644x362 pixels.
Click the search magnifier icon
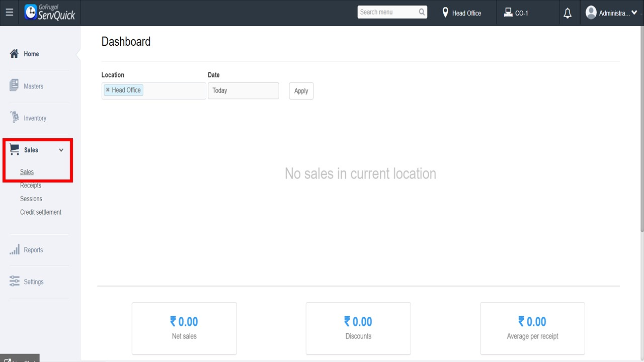click(422, 12)
